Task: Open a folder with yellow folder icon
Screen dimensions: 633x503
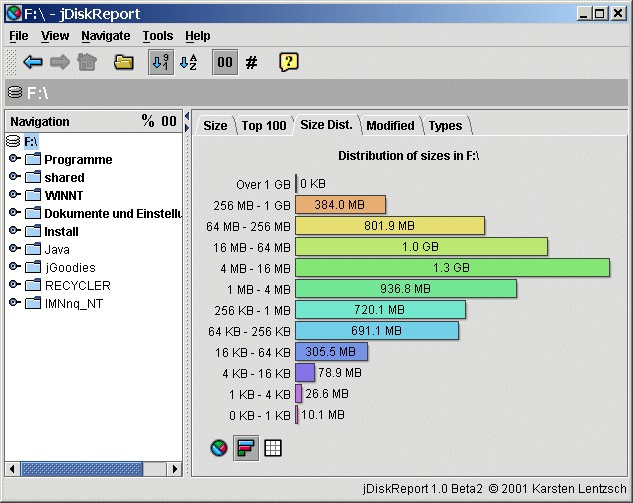Action: click(124, 63)
